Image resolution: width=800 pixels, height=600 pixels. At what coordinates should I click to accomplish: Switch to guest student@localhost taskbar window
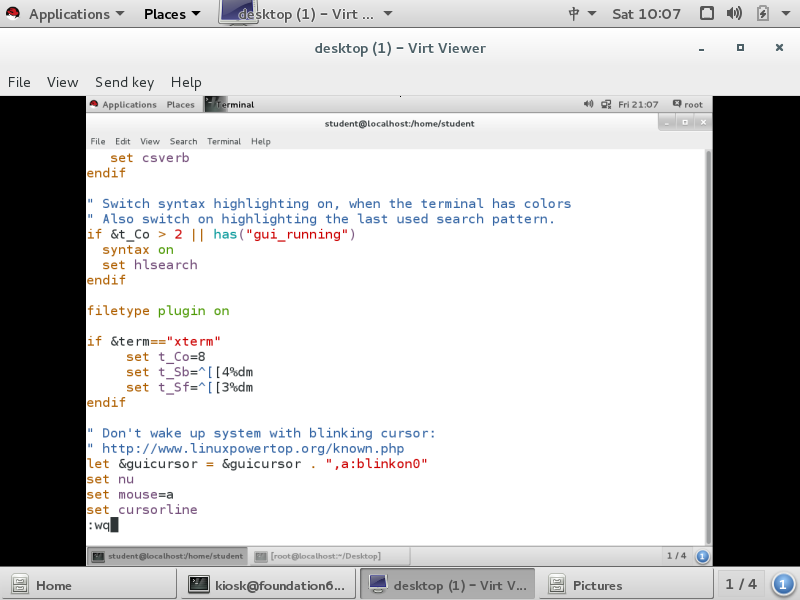(168, 556)
